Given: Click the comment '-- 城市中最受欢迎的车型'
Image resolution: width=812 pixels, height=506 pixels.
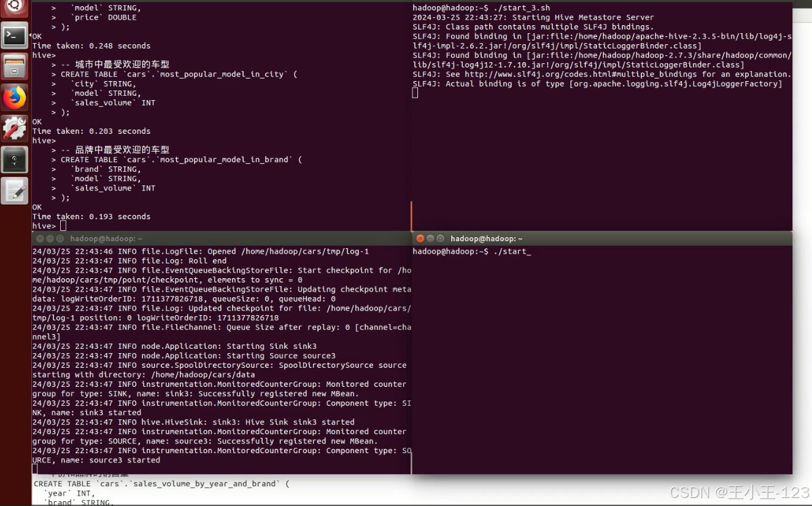Looking at the screenshot, I should pos(115,64).
